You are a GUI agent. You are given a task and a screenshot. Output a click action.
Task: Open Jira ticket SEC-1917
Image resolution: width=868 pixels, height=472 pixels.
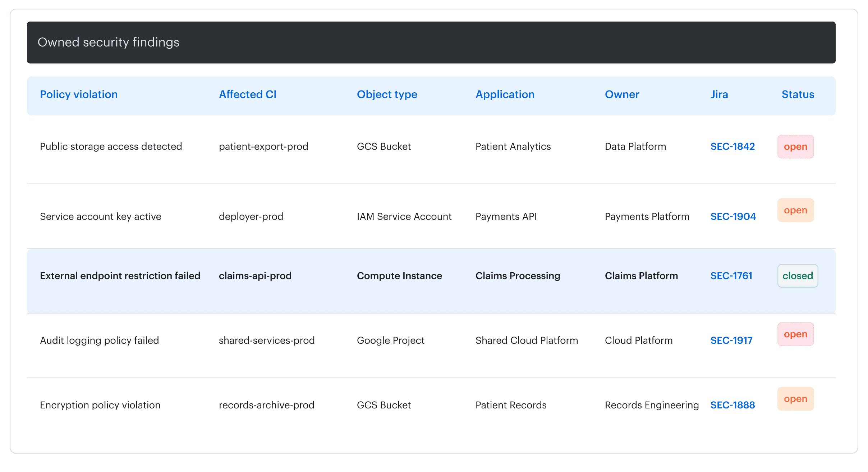[x=731, y=341]
